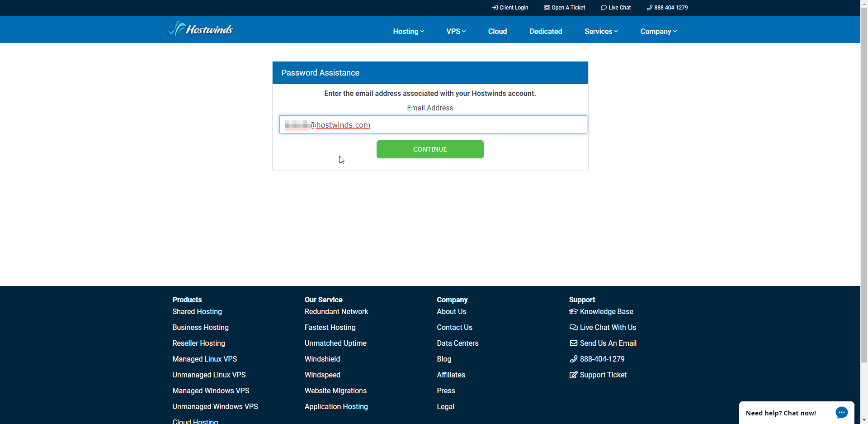The height and width of the screenshot is (424, 868).
Task: Open Website Migrations link
Action: click(x=335, y=391)
